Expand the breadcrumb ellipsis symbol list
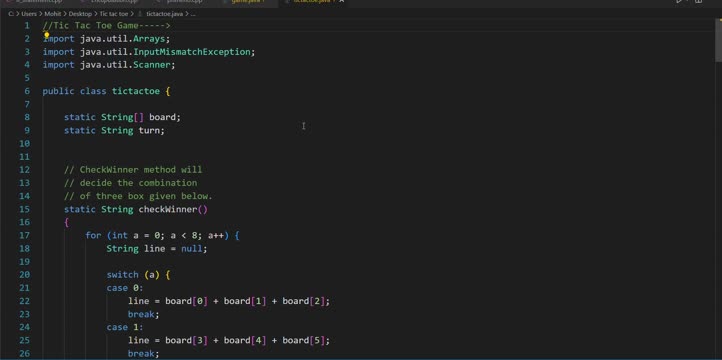This screenshot has width=722, height=360. point(193,14)
